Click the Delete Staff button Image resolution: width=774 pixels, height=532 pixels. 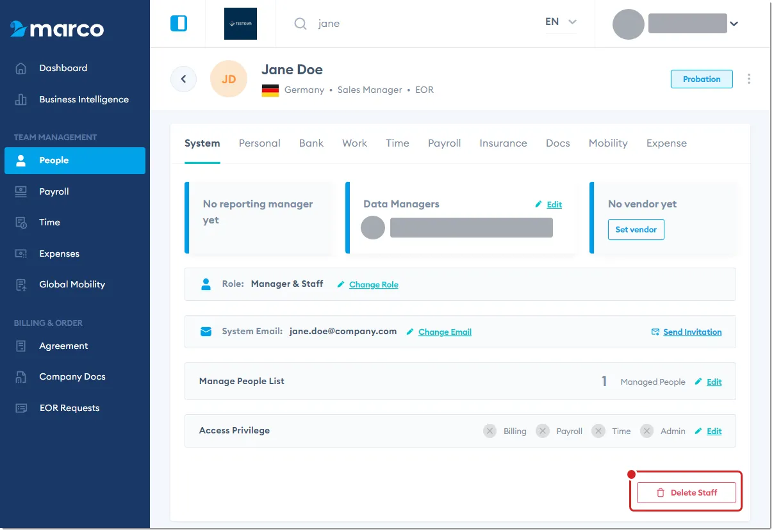pyautogui.click(x=686, y=492)
